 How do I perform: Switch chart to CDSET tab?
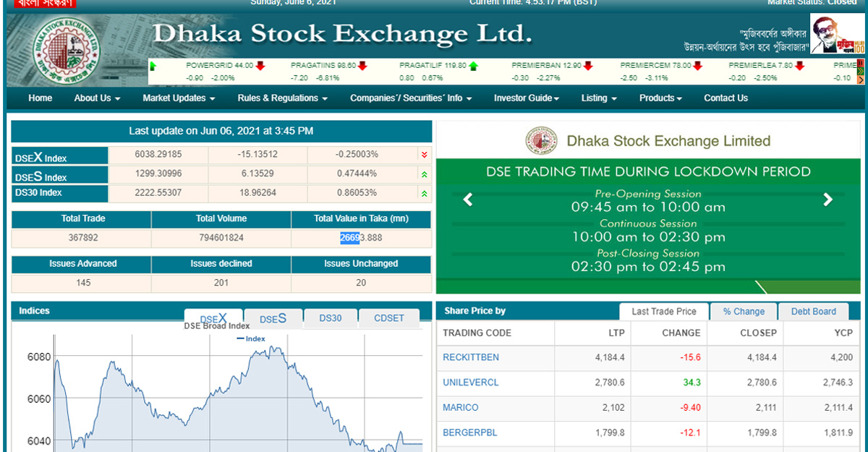(389, 318)
